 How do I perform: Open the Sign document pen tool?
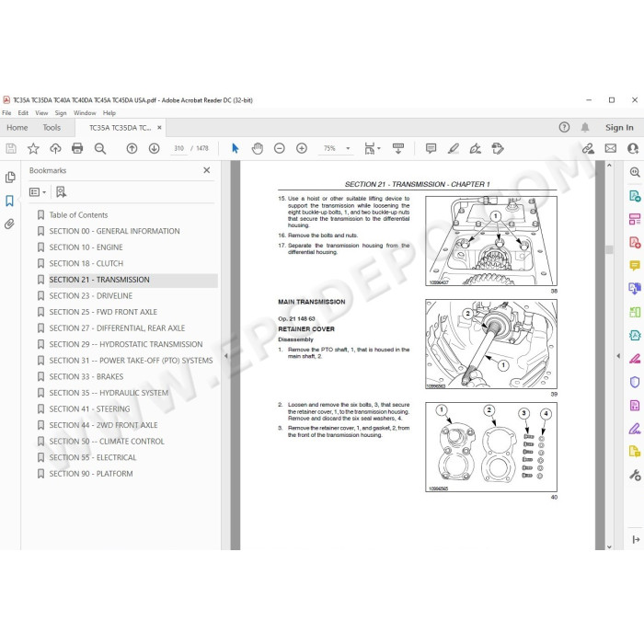point(476,148)
